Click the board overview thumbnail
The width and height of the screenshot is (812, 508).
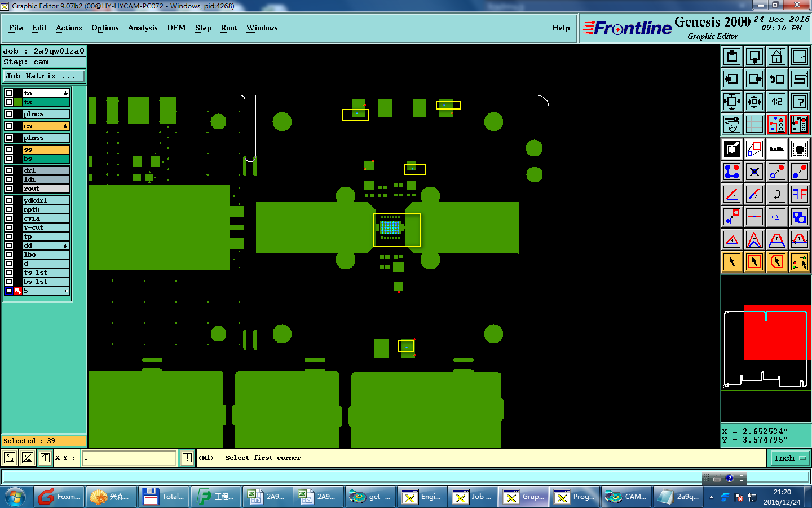[766, 349]
